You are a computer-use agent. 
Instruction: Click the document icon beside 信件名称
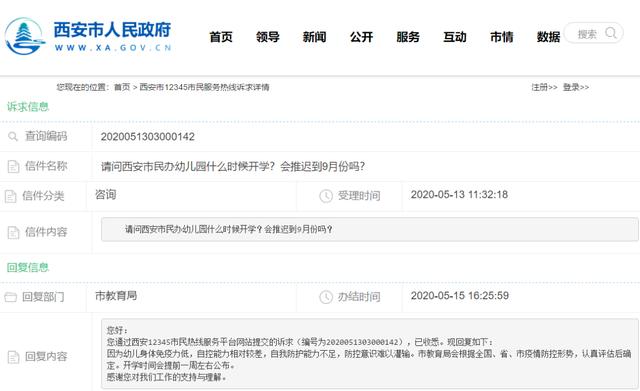tap(13, 166)
